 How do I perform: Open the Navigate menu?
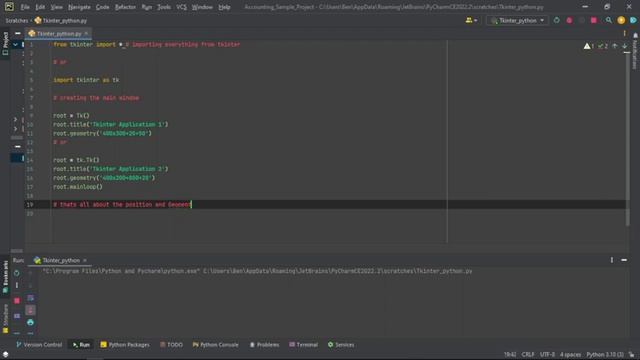tap(79, 7)
